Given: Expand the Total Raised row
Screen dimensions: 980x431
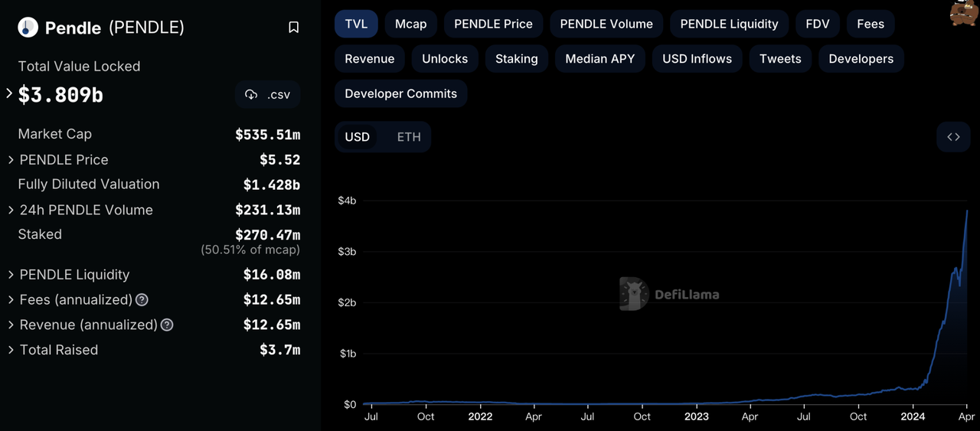Looking at the screenshot, I should pyautogui.click(x=11, y=350).
